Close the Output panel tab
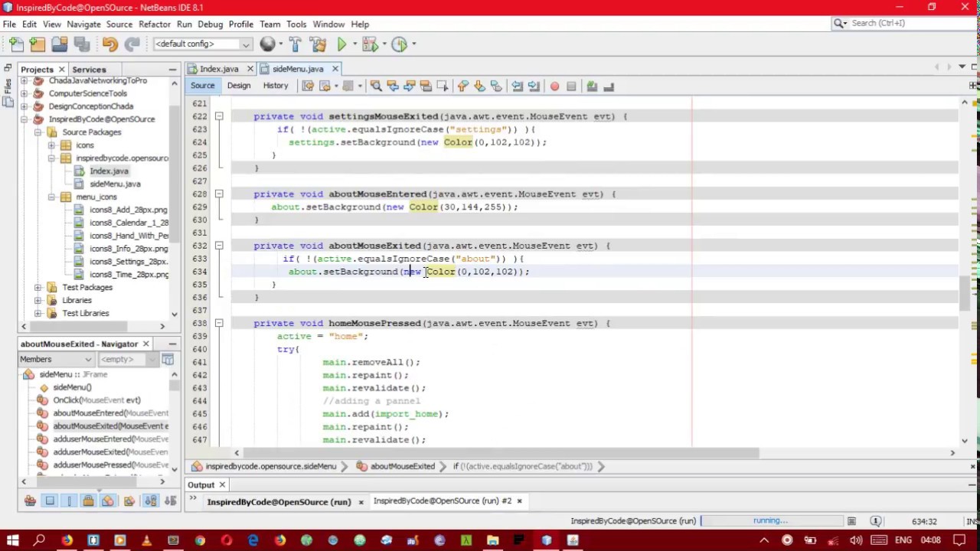This screenshot has height=551, width=980. pos(222,484)
